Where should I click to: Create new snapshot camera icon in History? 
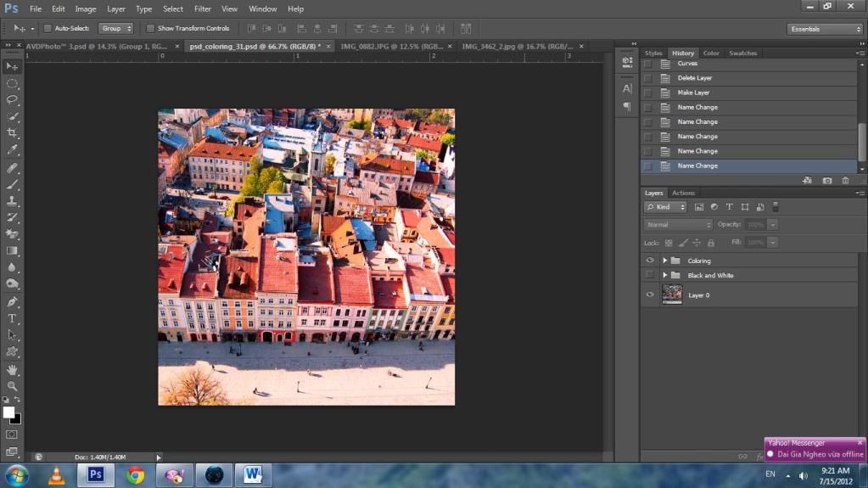827,181
